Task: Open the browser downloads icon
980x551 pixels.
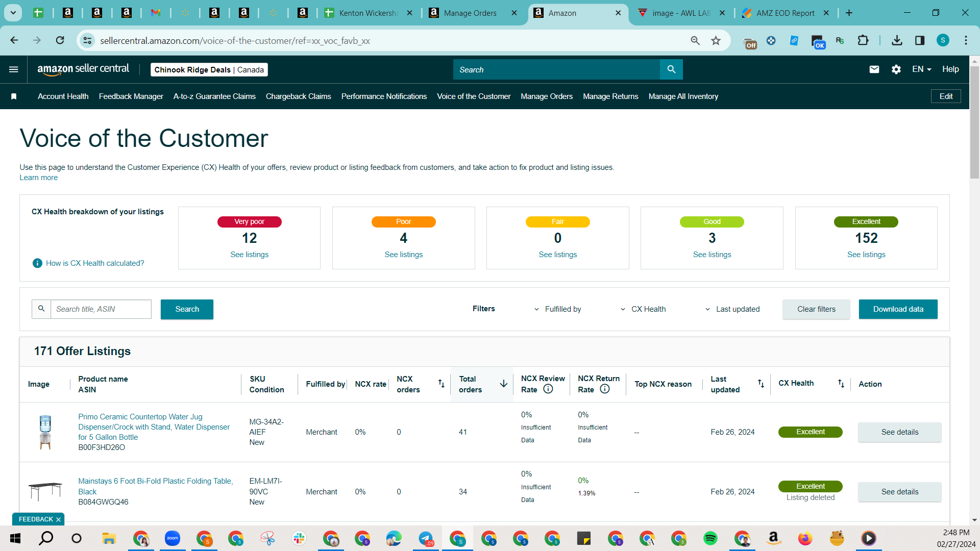Action: click(x=897, y=40)
